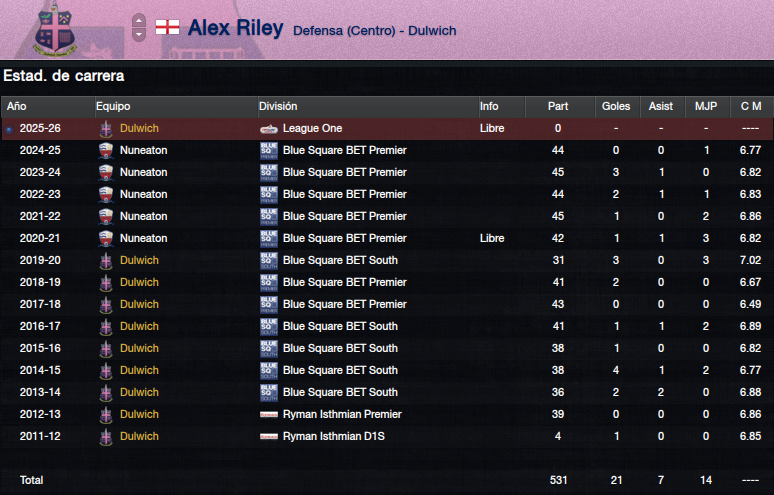Image resolution: width=774 pixels, height=495 pixels.
Task: Click the C M column header
Action: [x=751, y=107]
